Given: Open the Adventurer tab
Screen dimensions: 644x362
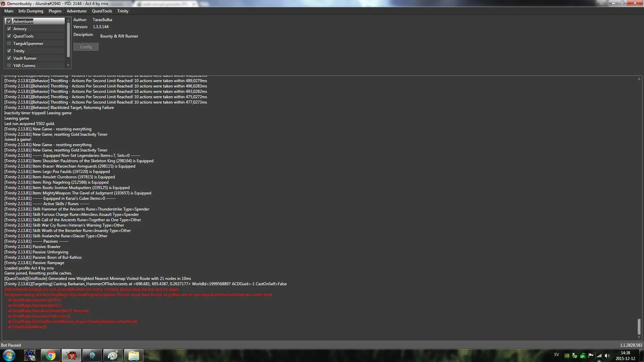Looking at the screenshot, I should (76, 11).
